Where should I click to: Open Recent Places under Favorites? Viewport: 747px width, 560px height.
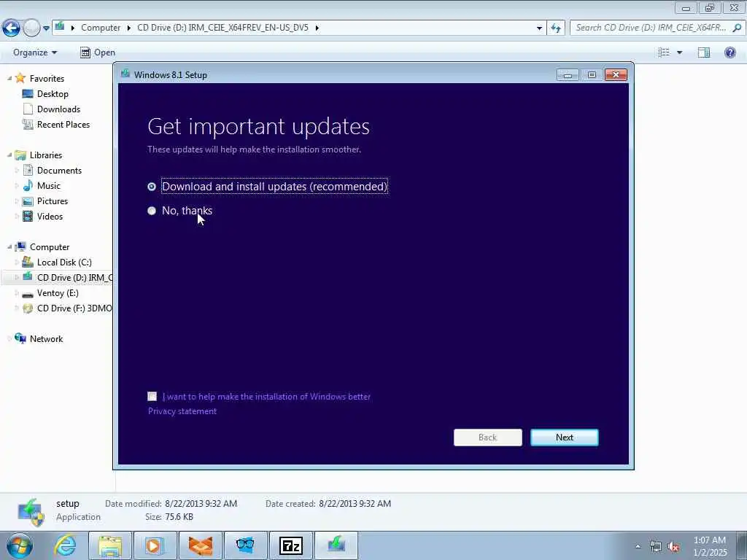tap(63, 124)
